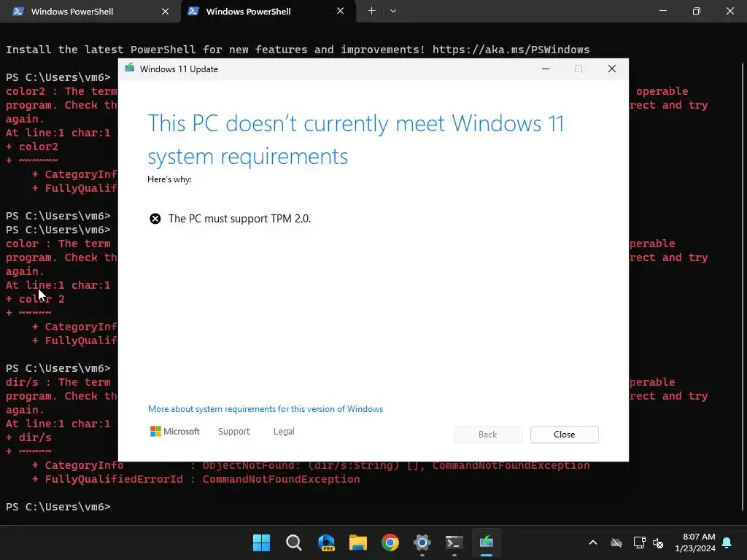The image size is (747, 560).
Task: Select 'The PC must support TPM 2.0.' text
Action: coord(239,219)
